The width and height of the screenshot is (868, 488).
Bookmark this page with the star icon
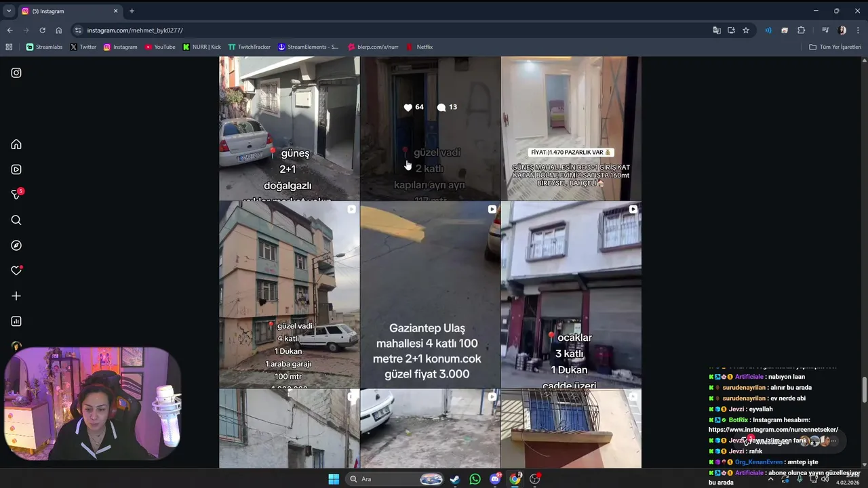[x=746, y=30]
